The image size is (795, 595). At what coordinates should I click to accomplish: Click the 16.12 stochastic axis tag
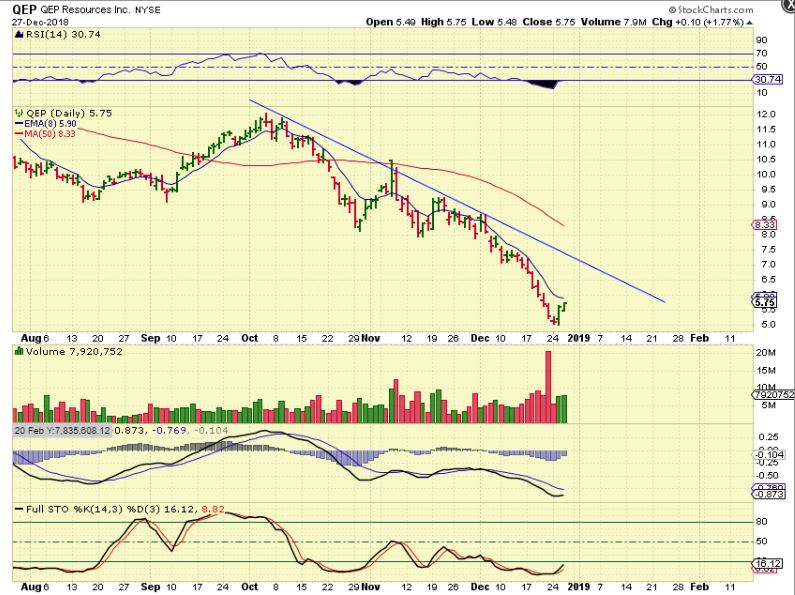768,563
